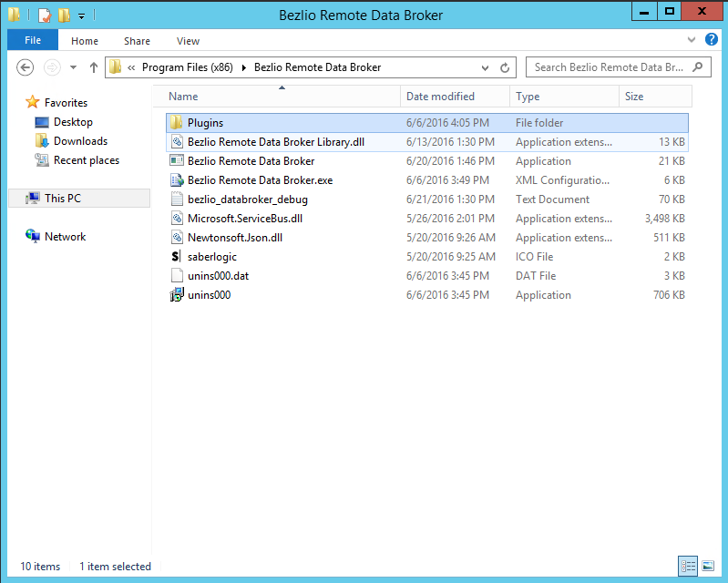Screen dimensions: 728x583
Task: Sort by the Size column header
Action: coord(656,96)
